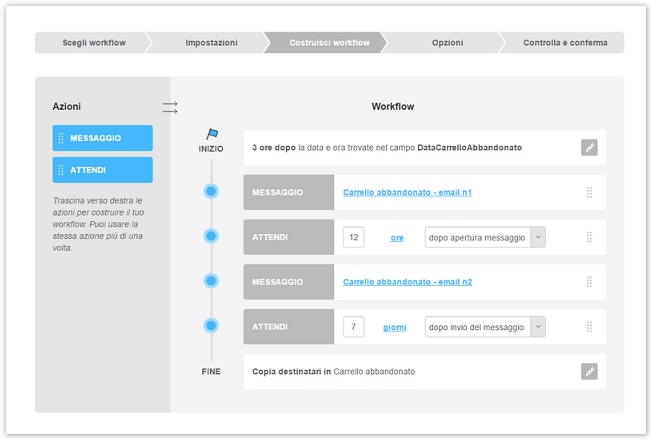Switch to the Opzioni step

click(x=447, y=43)
